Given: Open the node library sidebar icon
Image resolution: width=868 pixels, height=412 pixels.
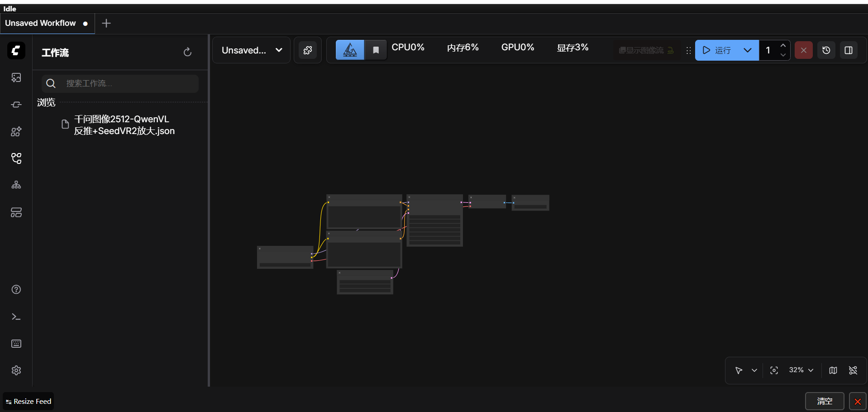Looking at the screenshot, I should [16, 132].
